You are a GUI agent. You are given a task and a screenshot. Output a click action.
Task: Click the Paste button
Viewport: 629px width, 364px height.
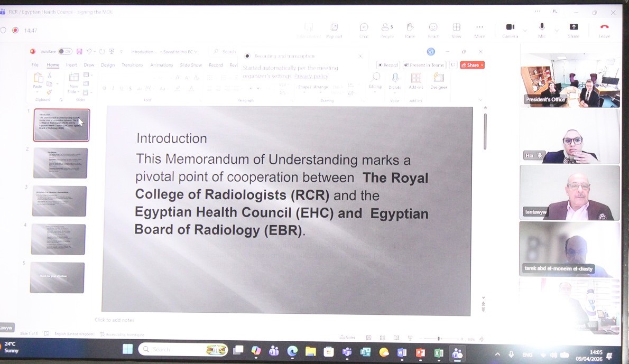click(38, 81)
